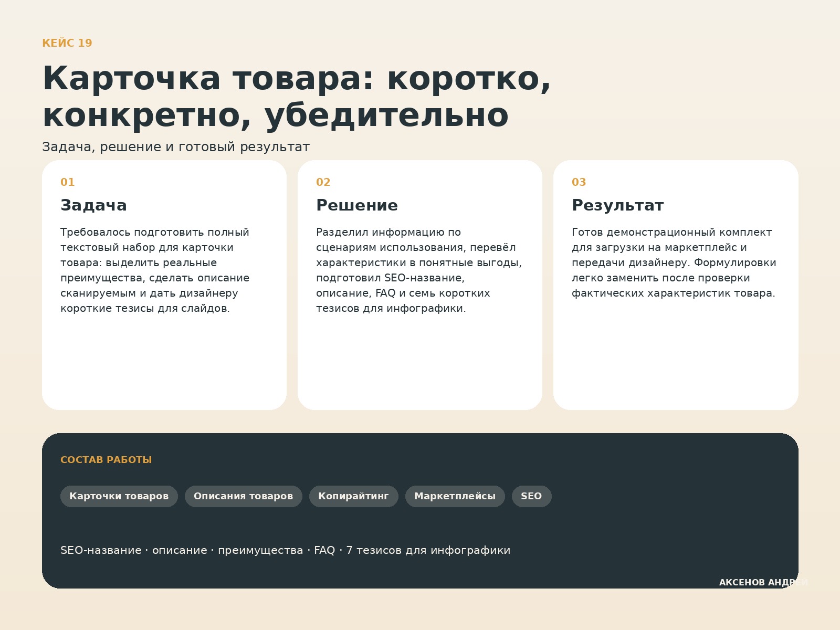
Task: Click the 'СОСТАВ РАБОТЫ' label
Action: click(x=106, y=460)
